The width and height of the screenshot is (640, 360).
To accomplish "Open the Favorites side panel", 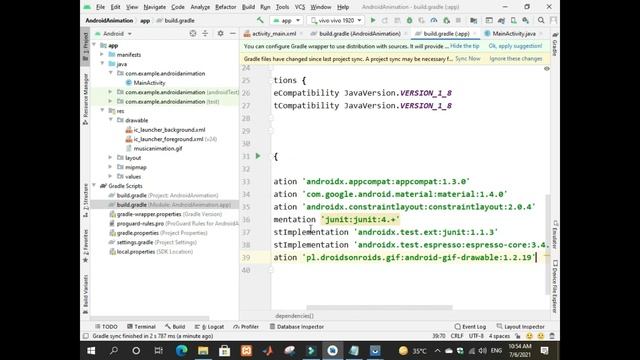I will (85, 246).
